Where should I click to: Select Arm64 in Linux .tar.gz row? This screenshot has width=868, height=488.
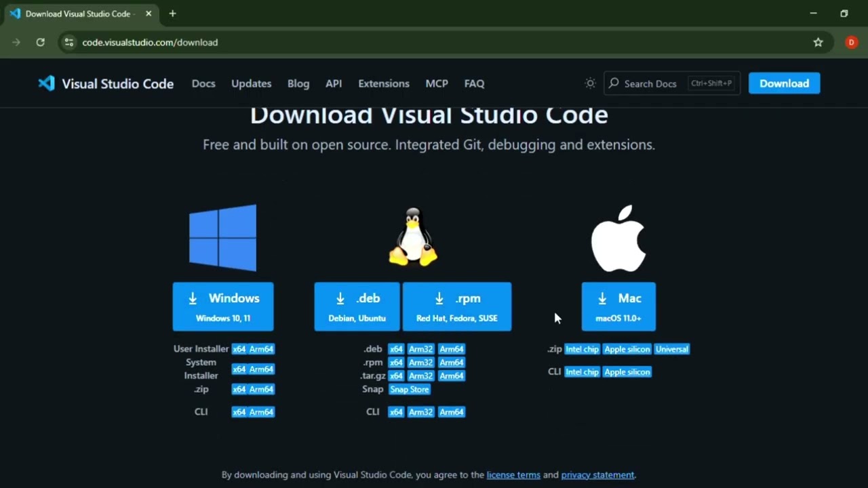452,375
